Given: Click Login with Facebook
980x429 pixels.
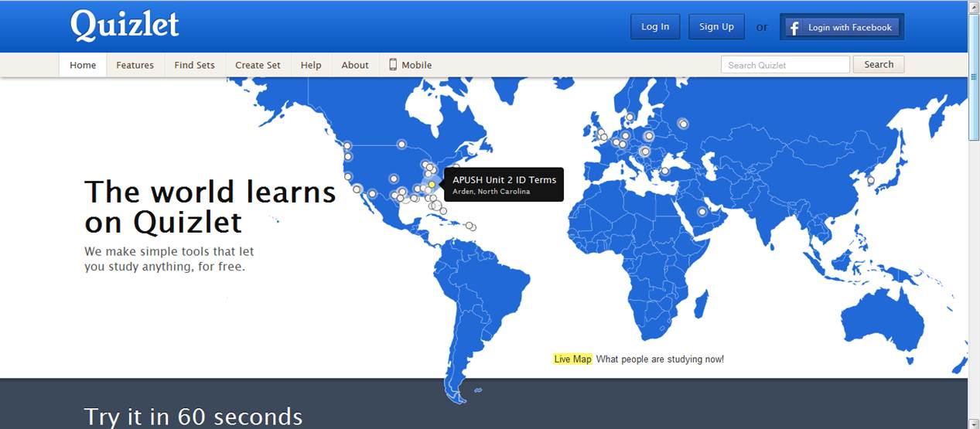Looking at the screenshot, I should [842, 27].
